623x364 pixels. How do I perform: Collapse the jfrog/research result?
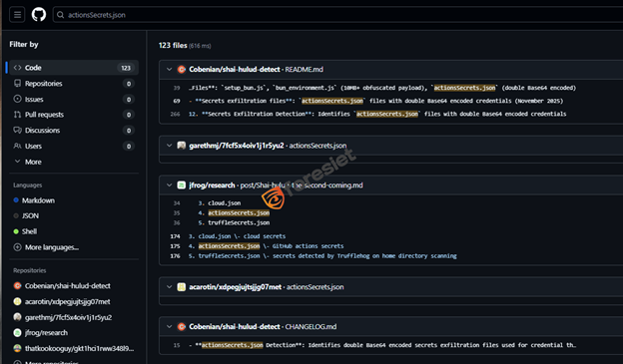tap(170, 185)
